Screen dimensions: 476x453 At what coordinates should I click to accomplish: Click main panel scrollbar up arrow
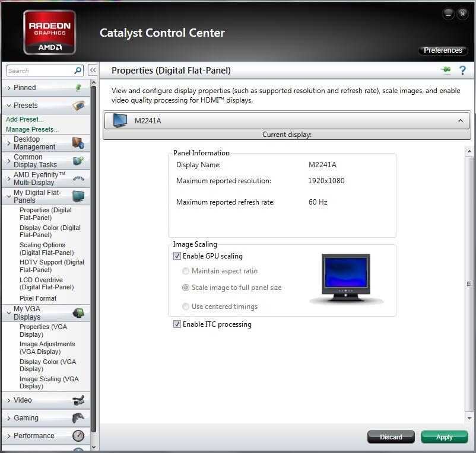click(469, 151)
